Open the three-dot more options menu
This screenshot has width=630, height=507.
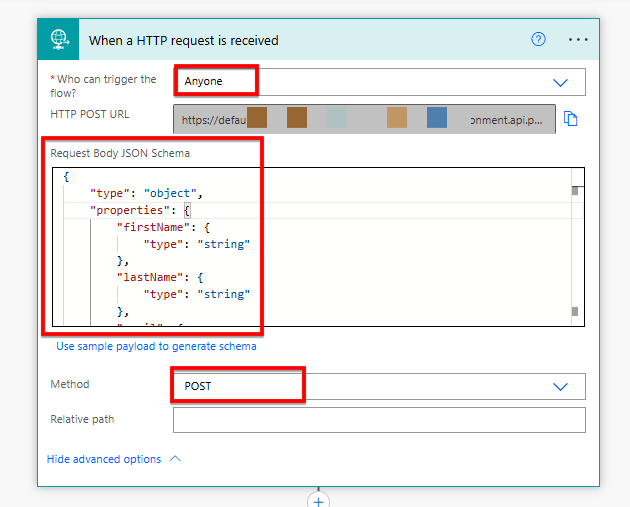coord(578,39)
